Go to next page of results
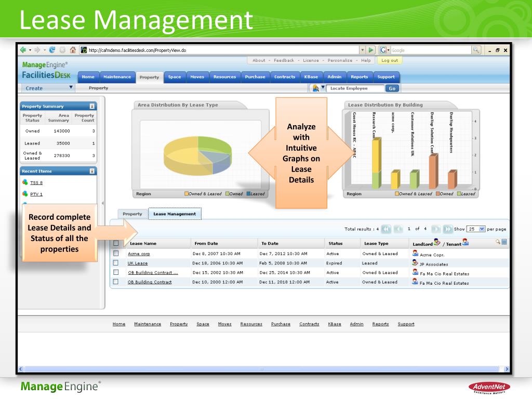532x399 pixels. tap(436, 229)
